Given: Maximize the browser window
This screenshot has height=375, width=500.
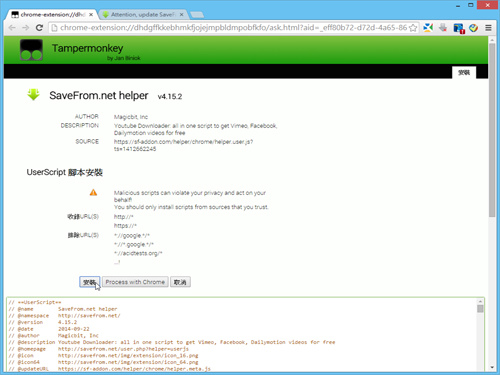Looking at the screenshot, I should coord(470,5).
